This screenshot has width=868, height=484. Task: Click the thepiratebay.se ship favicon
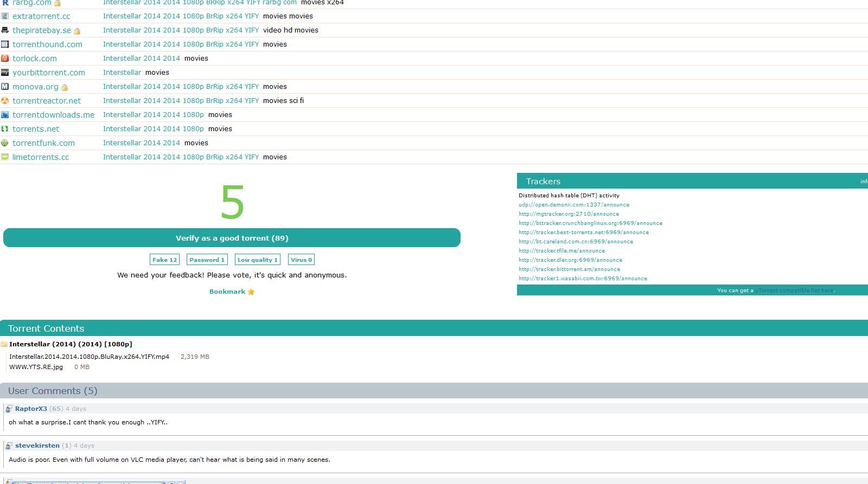point(5,30)
